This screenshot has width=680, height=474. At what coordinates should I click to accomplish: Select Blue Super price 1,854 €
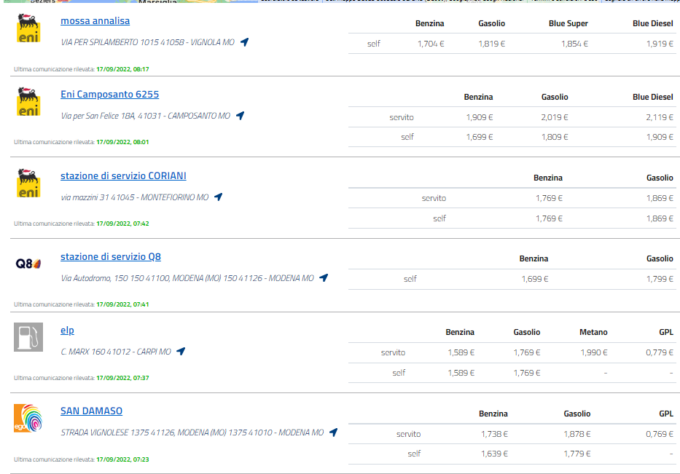(x=575, y=43)
